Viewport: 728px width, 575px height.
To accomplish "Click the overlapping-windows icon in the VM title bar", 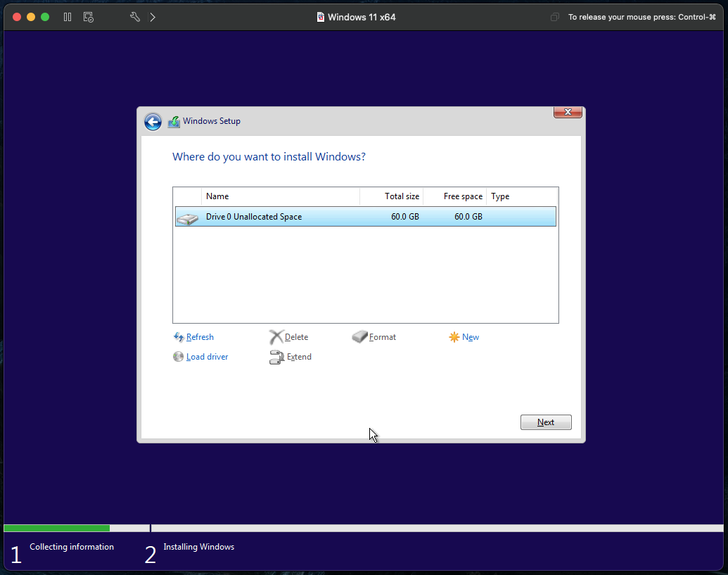I will point(555,17).
